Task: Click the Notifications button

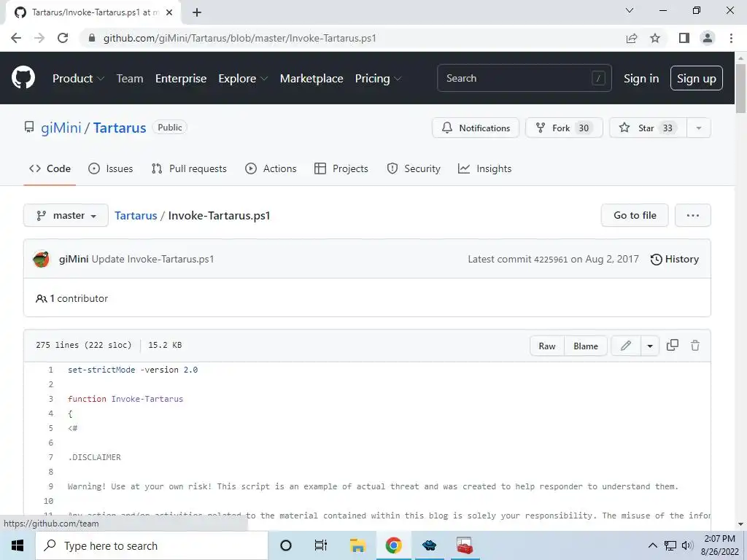Action: (476, 128)
